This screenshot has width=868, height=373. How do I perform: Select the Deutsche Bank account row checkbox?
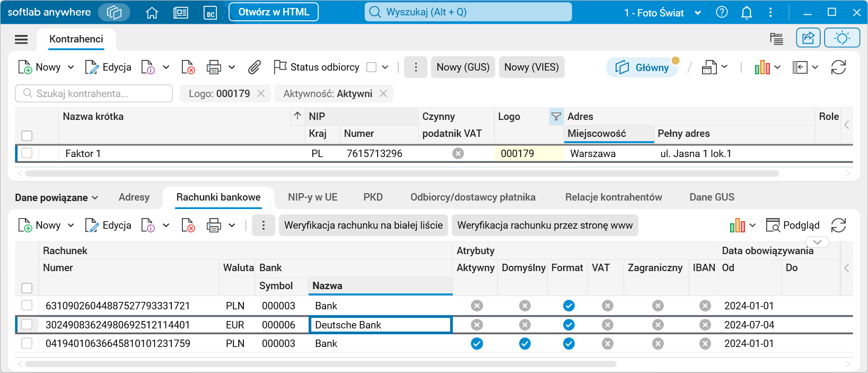[x=27, y=325]
